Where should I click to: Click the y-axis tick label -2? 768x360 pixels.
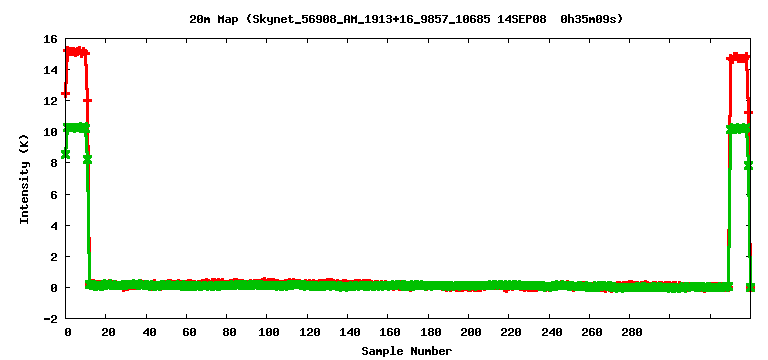(52, 319)
